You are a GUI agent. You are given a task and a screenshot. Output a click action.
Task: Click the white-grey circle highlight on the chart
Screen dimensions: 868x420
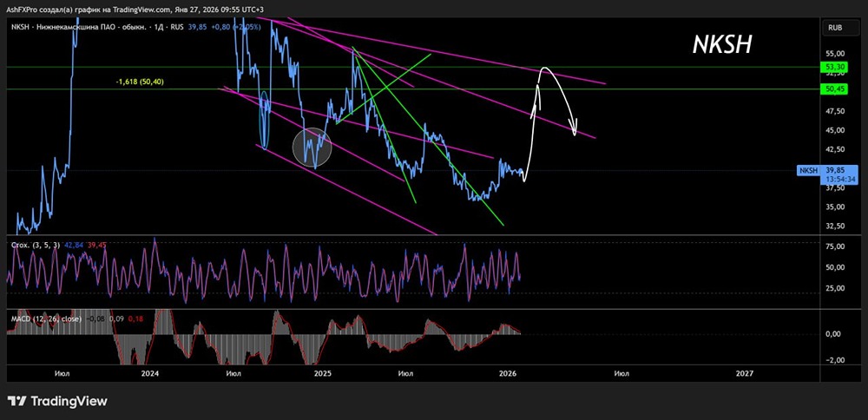(312, 147)
